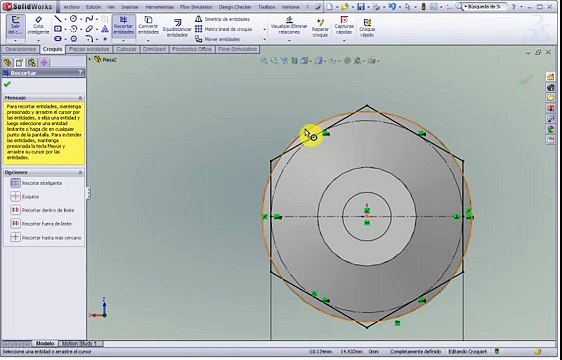Select Recortar fuera de límite option
562x360 pixels.
pyautogui.click(x=41, y=224)
